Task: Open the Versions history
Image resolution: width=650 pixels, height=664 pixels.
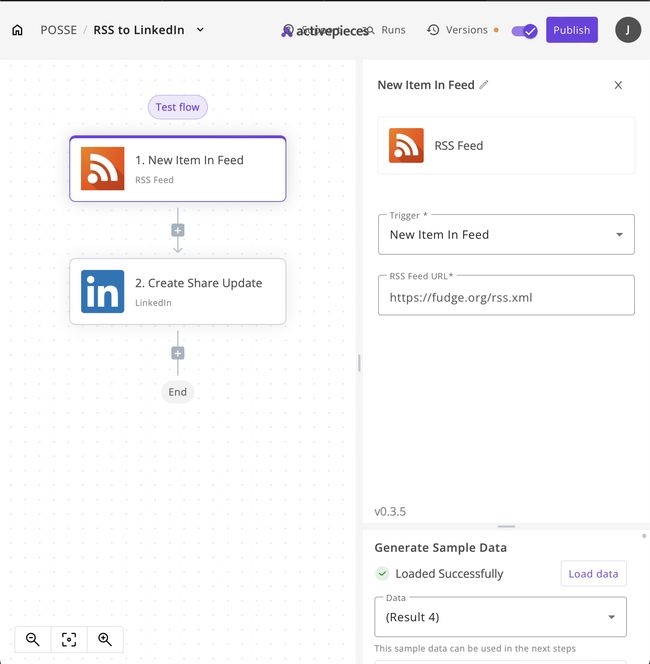Action: coord(466,30)
